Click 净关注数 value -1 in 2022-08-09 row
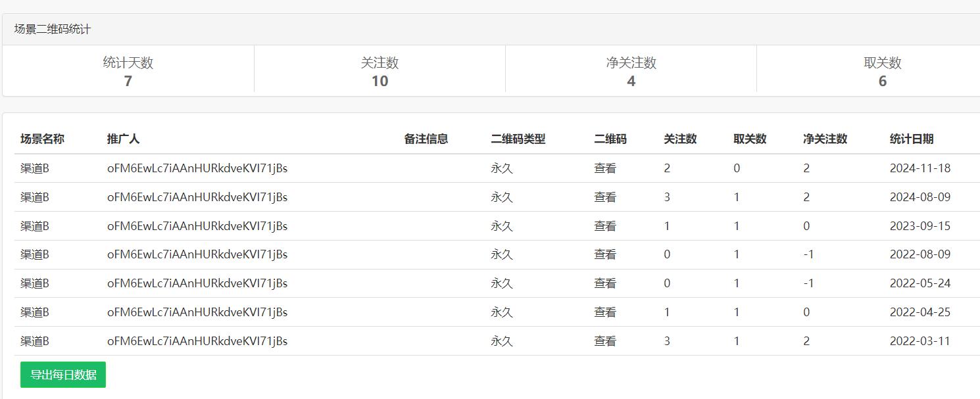Screen dimensions: 980x399 click(809, 254)
